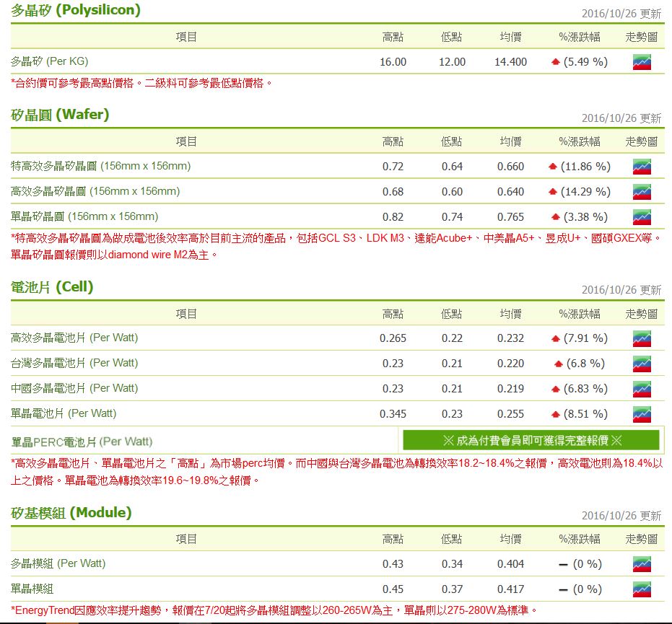This screenshot has height=624, width=672.
Task: Click the 0.219 average price cell
Action: click(510, 389)
